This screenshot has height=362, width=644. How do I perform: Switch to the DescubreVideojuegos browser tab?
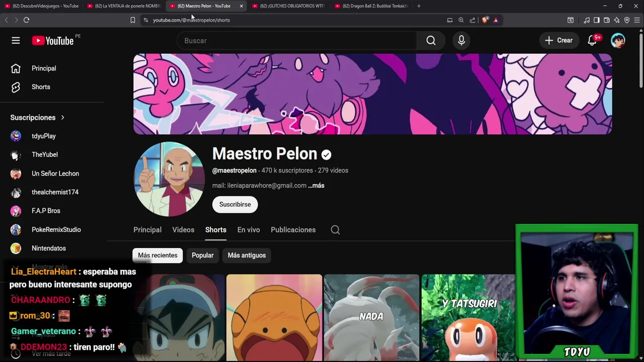coord(42,6)
